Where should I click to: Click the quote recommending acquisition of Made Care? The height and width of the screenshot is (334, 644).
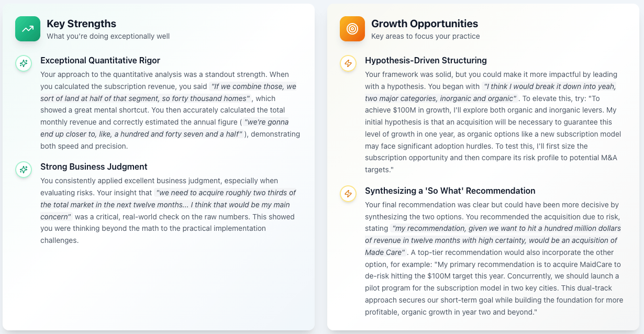[491, 240]
